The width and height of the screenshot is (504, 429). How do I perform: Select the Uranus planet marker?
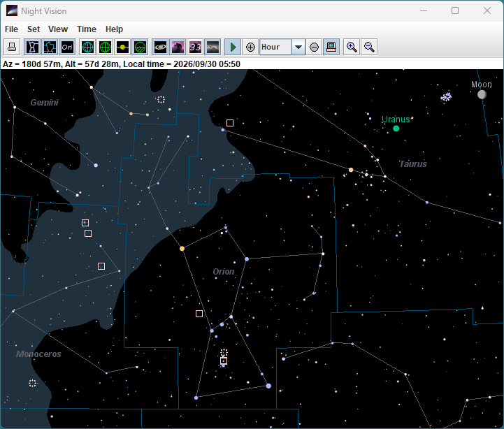(x=396, y=129)
